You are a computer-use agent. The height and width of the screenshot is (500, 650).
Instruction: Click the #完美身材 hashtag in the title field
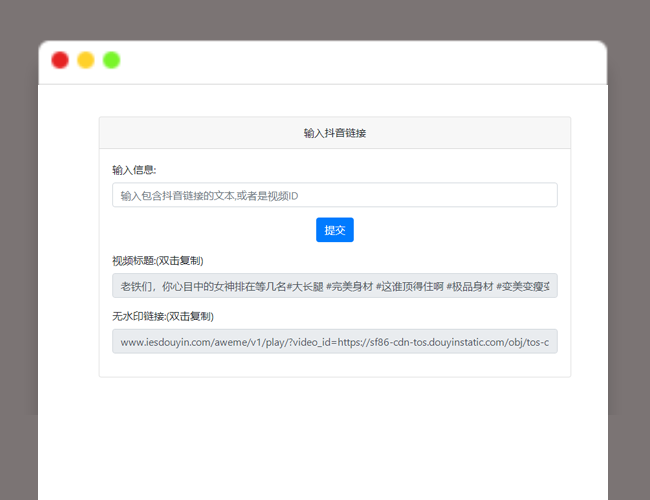click(x=349, y=287)
